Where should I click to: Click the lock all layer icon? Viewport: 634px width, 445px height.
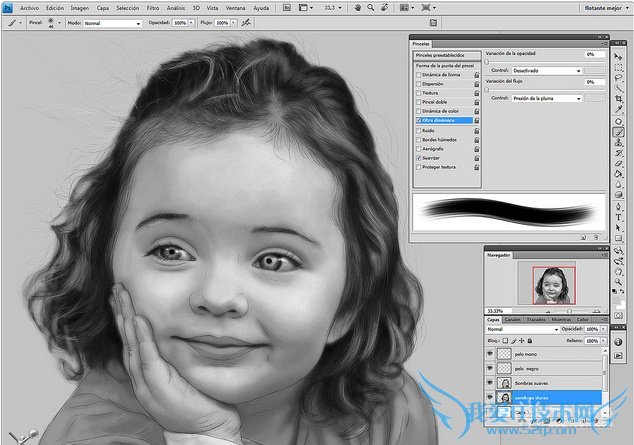(x=530, y=341)
